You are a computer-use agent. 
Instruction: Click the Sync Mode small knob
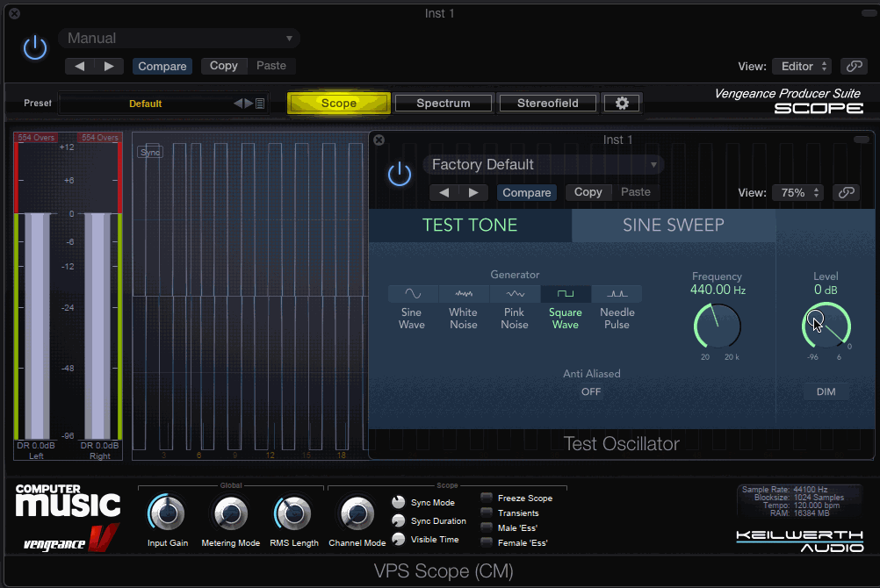(x=399, y=502)
